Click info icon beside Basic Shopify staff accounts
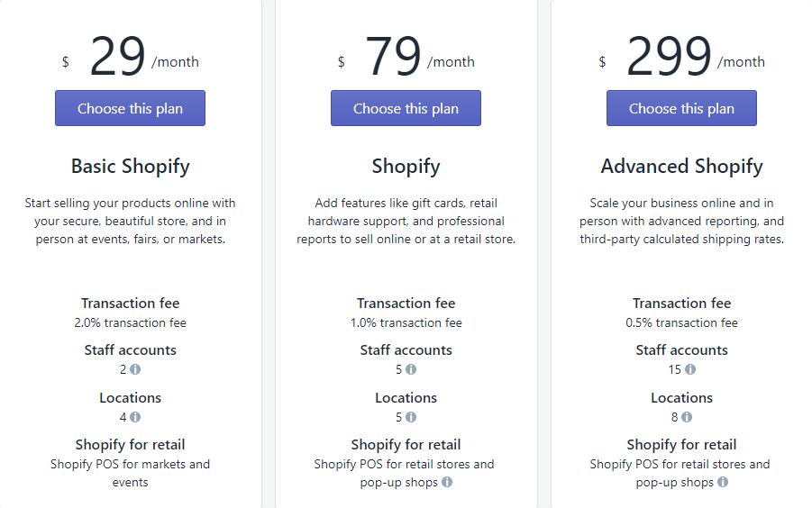The width and height of the screenshot is (812, 508). (135, 369)
